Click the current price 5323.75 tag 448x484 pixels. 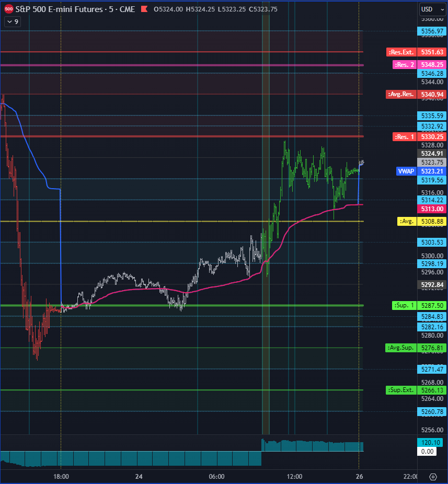pyautogui.click(x=432, y=163)
